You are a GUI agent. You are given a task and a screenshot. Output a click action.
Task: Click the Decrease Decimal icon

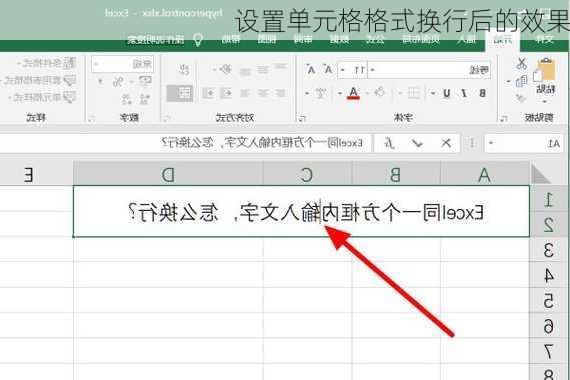coord(126,98)
